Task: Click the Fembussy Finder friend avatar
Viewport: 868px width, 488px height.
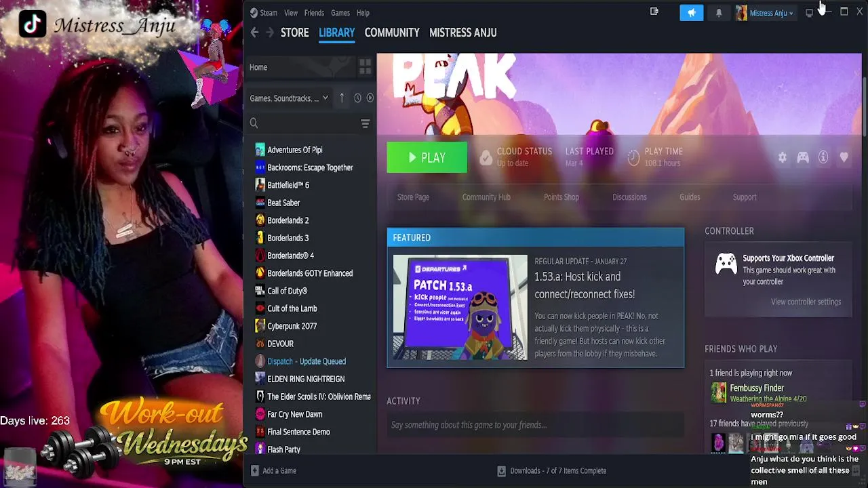Action: [718, 392]
